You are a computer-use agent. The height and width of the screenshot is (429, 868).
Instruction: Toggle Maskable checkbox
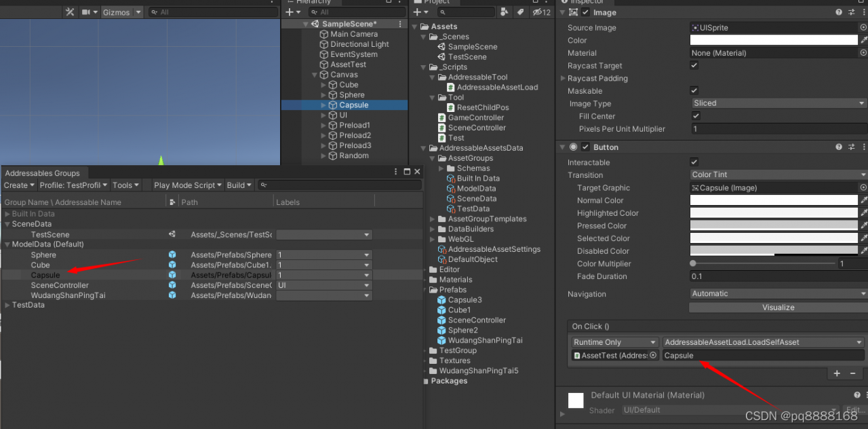694,90
